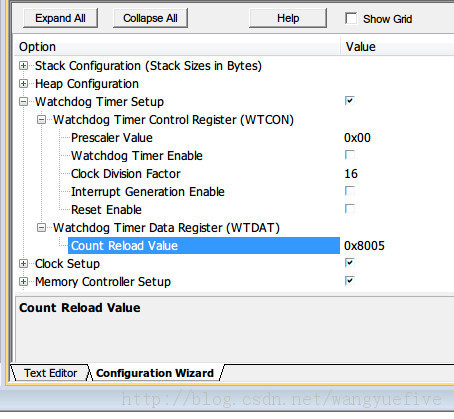Uncheck the Clock Setup checkbox
Image resolution: width=454 pixels, height=419 pixels.
point(350,263)
